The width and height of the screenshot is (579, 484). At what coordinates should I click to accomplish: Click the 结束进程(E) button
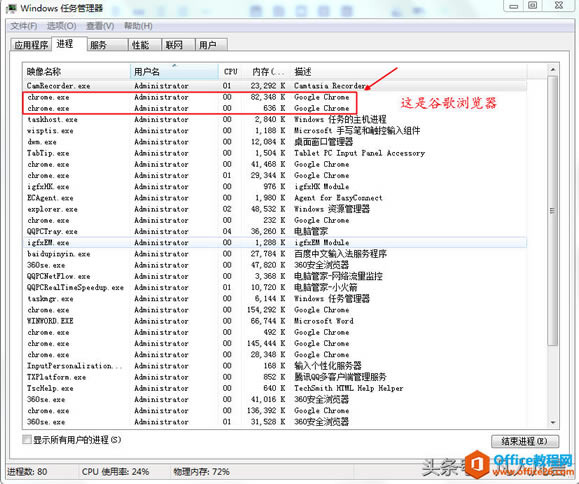[525, 441]
